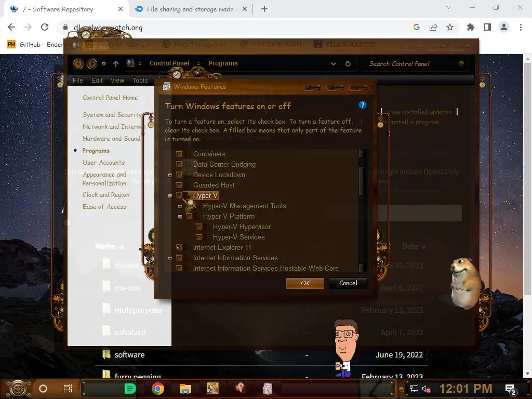Expand Internet Information Services node

[170, 259]
